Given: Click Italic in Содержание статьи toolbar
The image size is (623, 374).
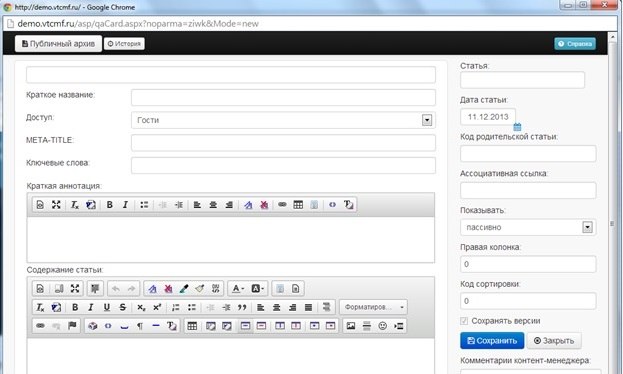Looking at the screenshot, I should point(91,307).
